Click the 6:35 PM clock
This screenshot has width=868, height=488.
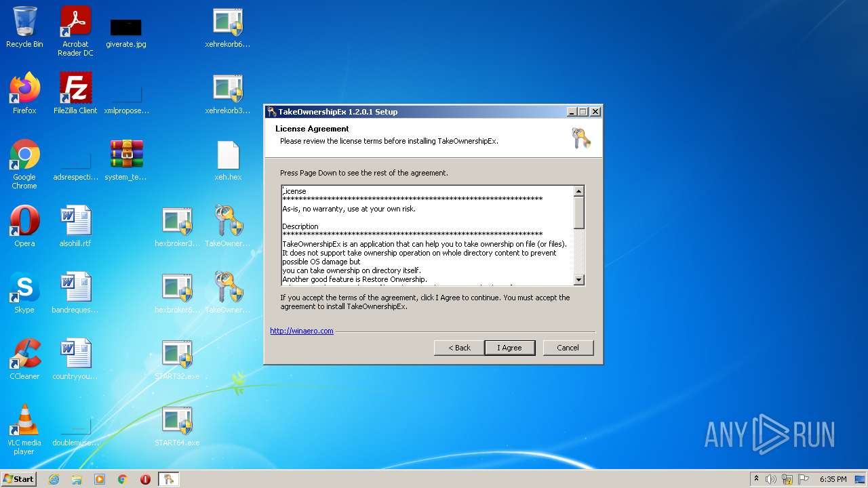pos(833,479)
